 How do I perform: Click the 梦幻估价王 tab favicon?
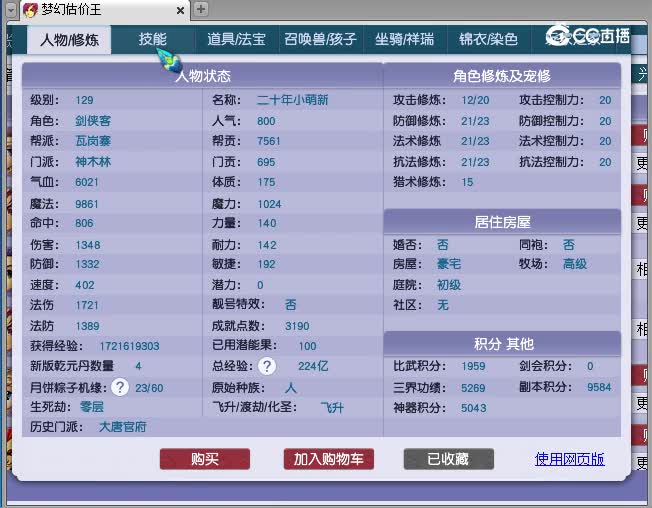(30, 10)
